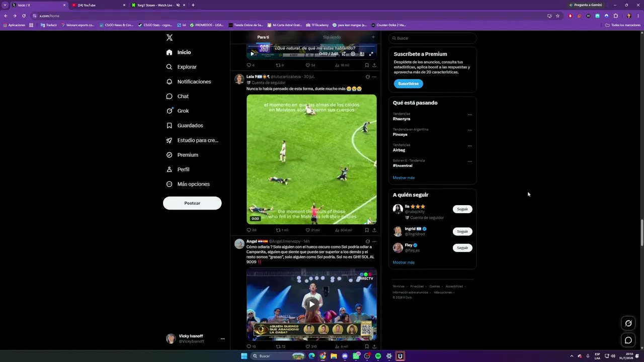Click the Postear button

pos(192,203)
